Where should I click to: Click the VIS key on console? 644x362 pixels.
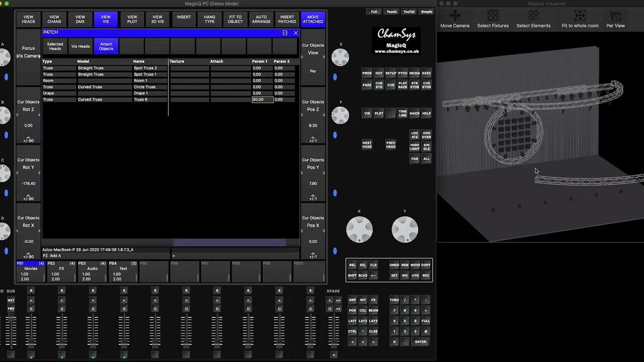pos(367,114)
